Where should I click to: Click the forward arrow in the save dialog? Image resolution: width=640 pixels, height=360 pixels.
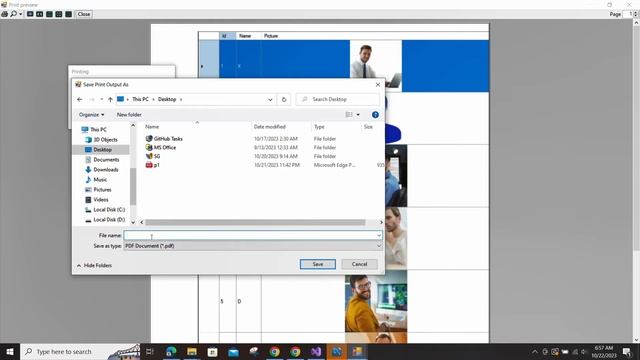[92, 99]
